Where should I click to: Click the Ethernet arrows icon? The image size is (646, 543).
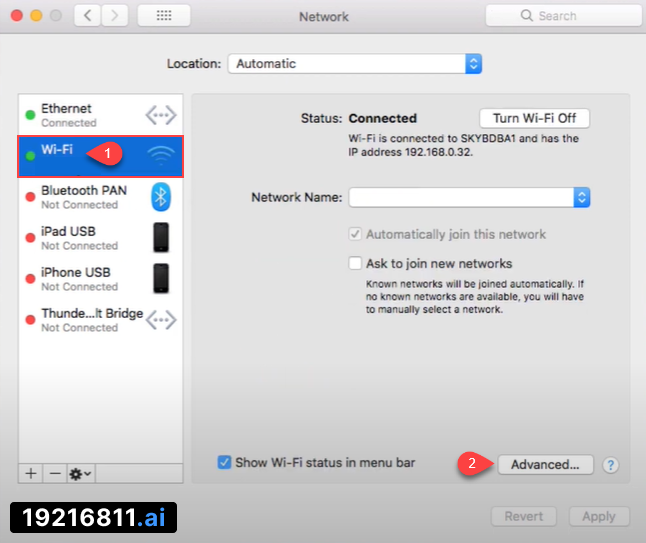(x=161, y=115)
